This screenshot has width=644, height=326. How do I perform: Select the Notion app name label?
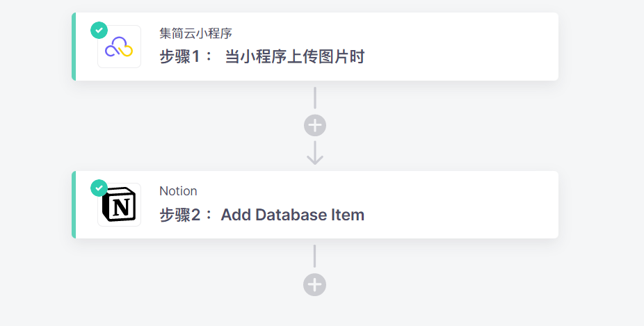tap(178, 191)
